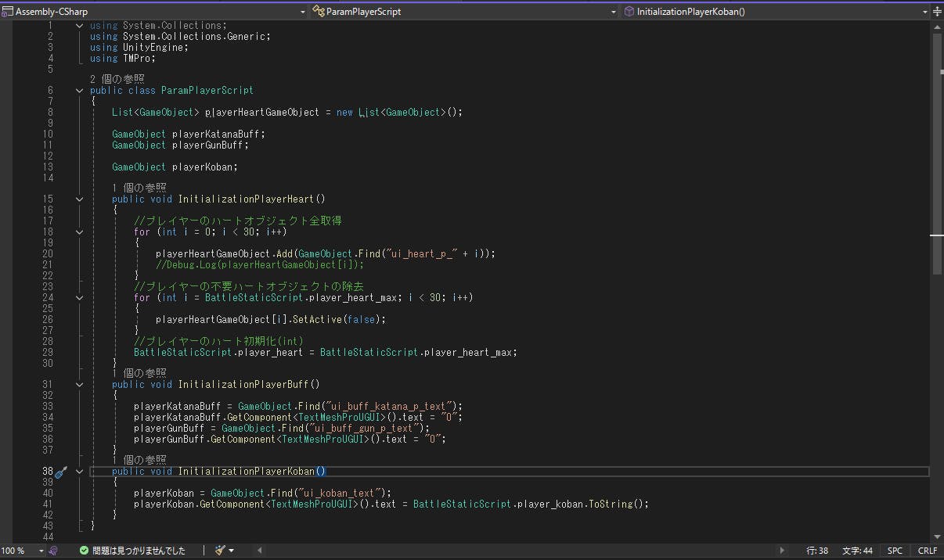Image resolution: width=944 pixels, height=560 pixels.
Task: Collapse the ParamPlayerScript class region
Action: coord(79,91)
